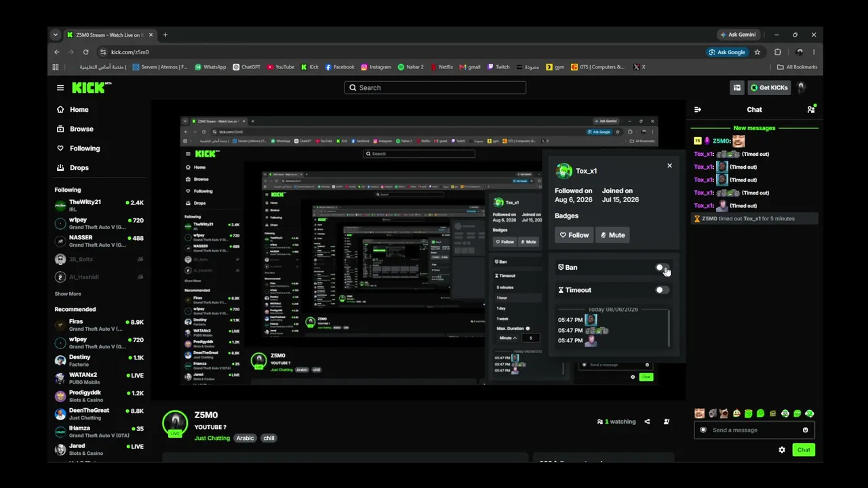
Task: Click the Ask Gemini button
Action: (738, 35)
